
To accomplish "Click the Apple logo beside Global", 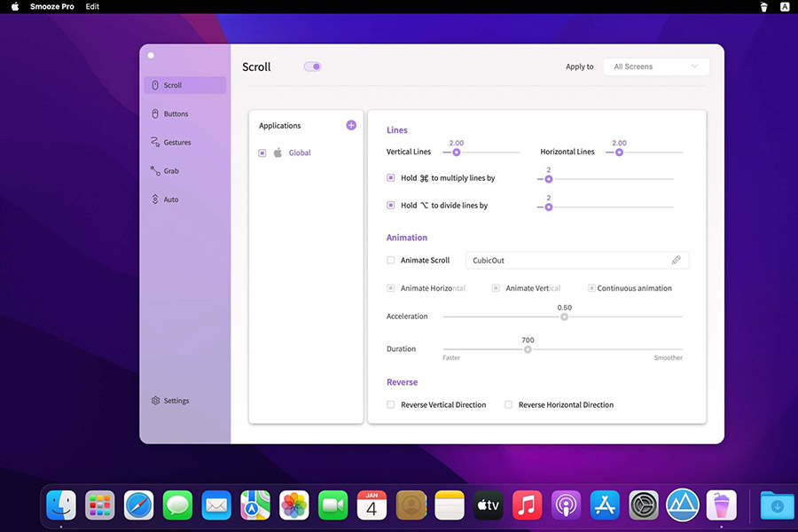I will [278, 153].
